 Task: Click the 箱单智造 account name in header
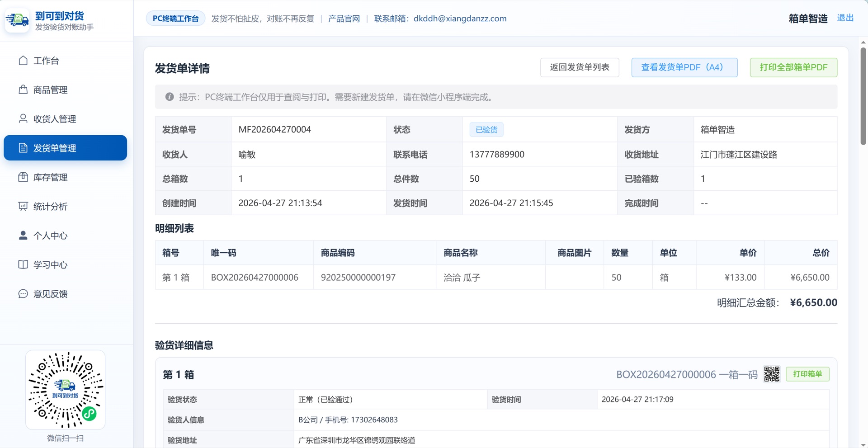808,19
